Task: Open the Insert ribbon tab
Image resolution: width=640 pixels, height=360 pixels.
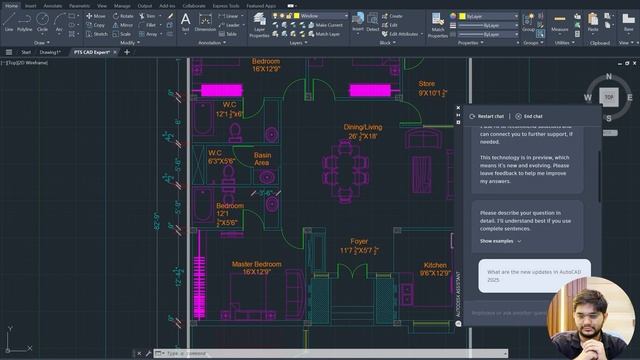Action: click(x=31, y=6)
